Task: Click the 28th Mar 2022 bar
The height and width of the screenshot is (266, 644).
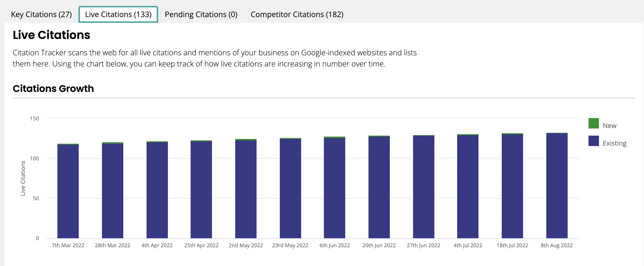Action: pos(112,190)
